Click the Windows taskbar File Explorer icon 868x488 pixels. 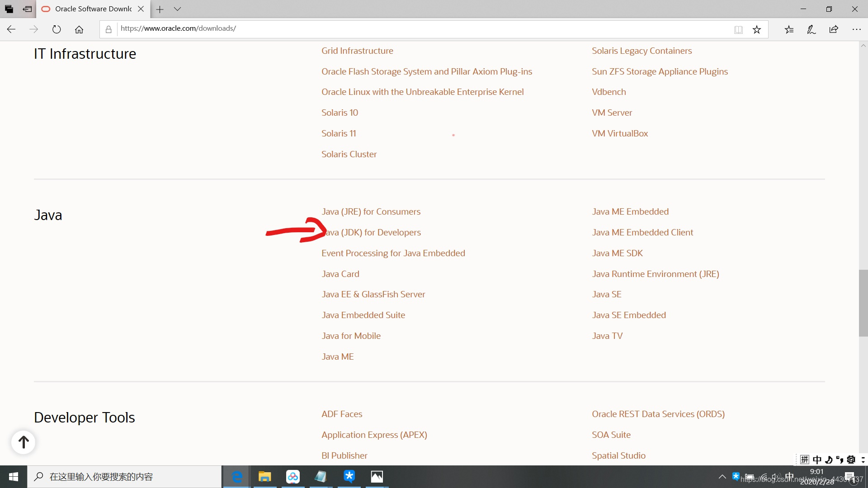coord(264,476)
